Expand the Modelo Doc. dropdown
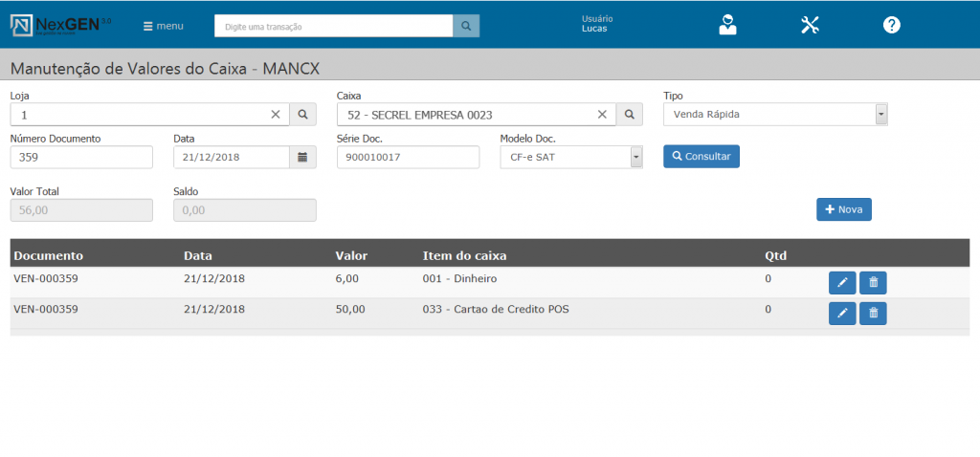Screen dimensions: 980x457 pos(635,157)
